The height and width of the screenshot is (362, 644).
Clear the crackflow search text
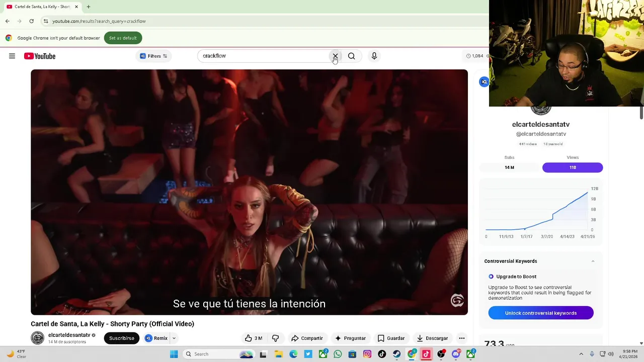click(335, 56)
